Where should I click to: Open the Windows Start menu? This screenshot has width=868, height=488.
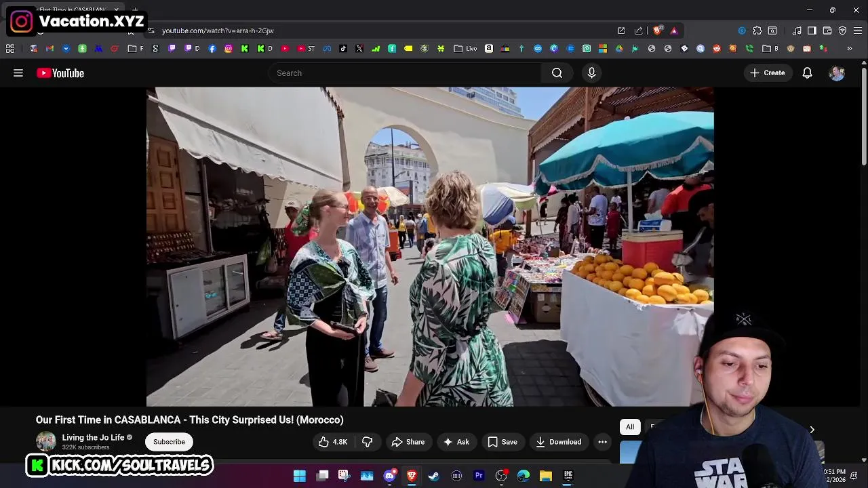click(x=299, y=476)
